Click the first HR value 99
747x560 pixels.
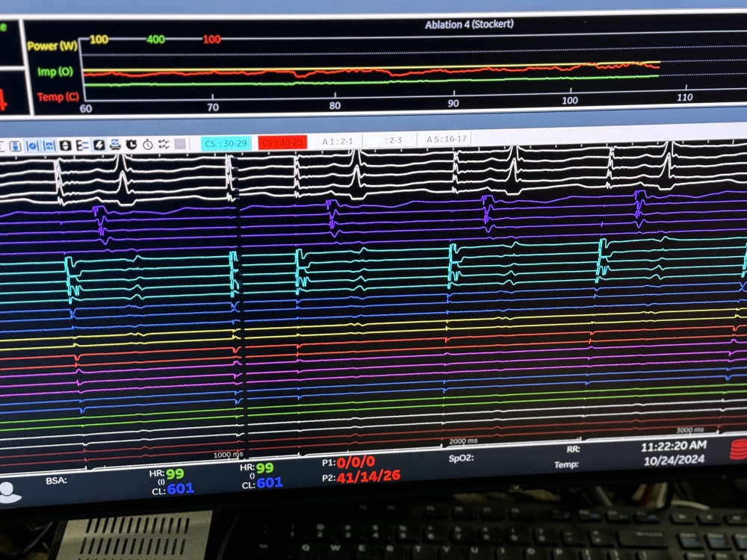175,474
